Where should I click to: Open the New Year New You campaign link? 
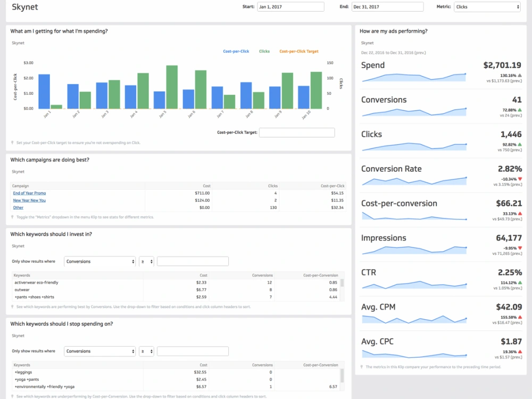click(x=29, y=200)
